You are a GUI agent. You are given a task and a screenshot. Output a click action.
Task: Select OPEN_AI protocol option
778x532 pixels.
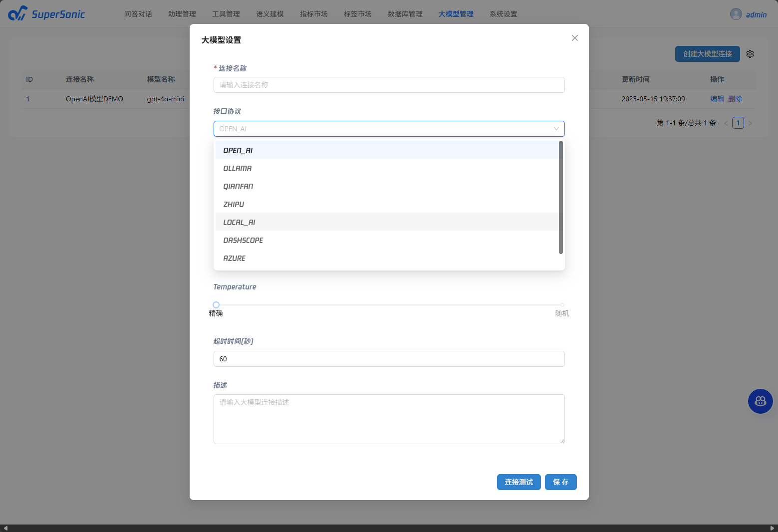click(x=387, y=150)
